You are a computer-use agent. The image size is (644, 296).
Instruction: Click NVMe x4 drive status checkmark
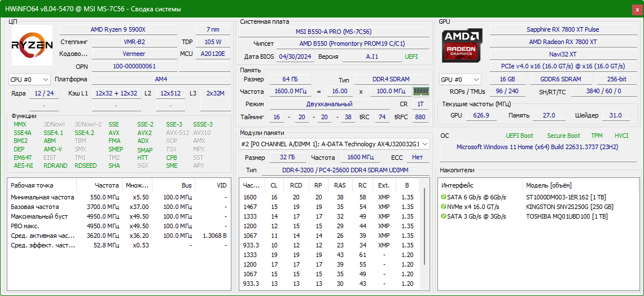443,207
